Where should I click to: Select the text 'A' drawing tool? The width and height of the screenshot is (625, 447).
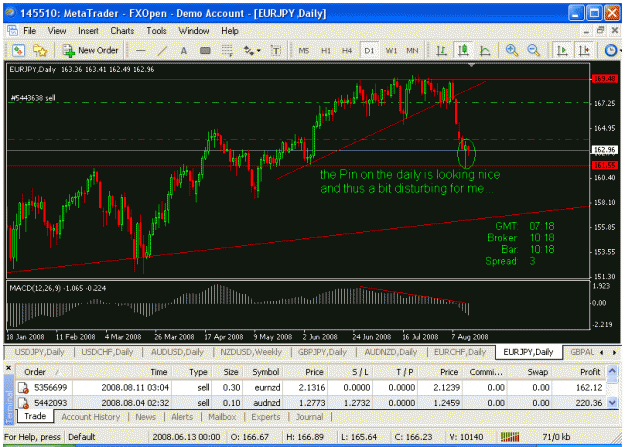pyautogui.click(x=183, y=51)
